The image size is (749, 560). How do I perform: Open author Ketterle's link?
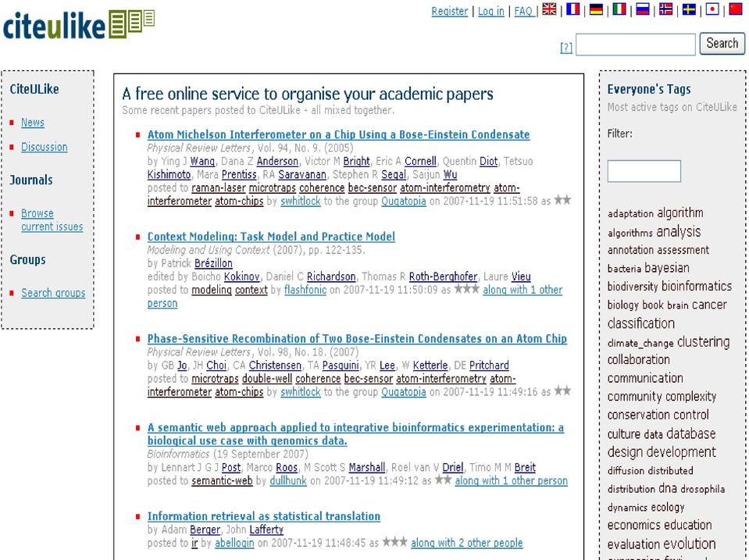(x=430, y=366)
